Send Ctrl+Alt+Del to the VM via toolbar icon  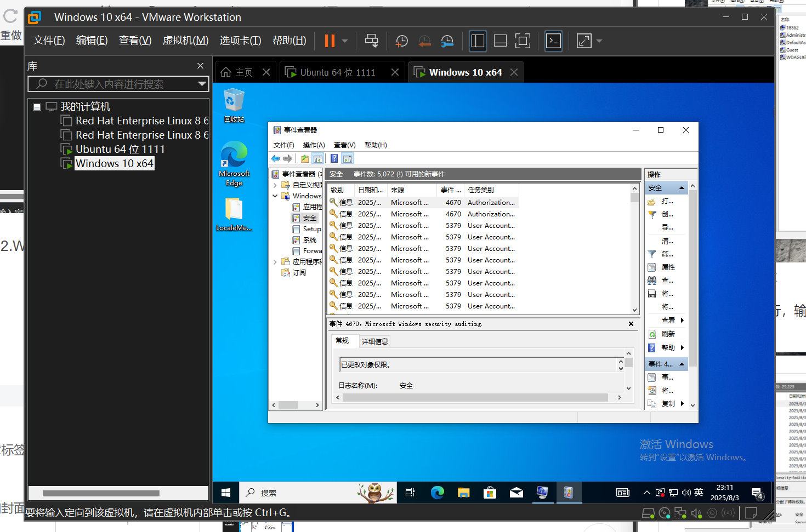pos(371,41)
